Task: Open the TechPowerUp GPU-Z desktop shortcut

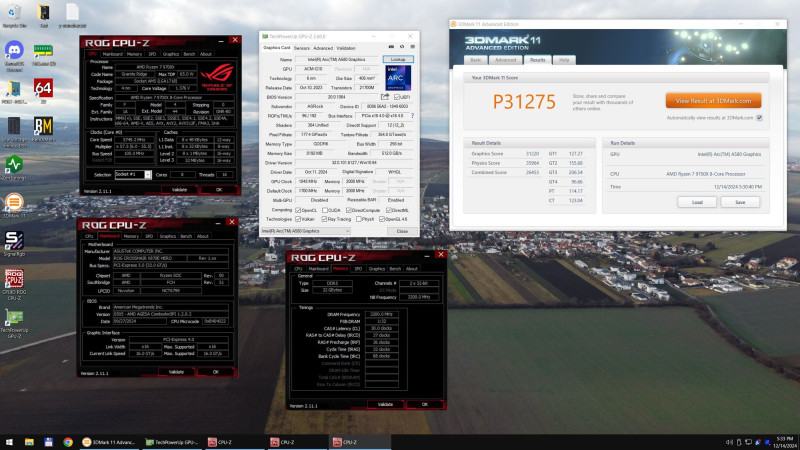Action: point(14,323)
